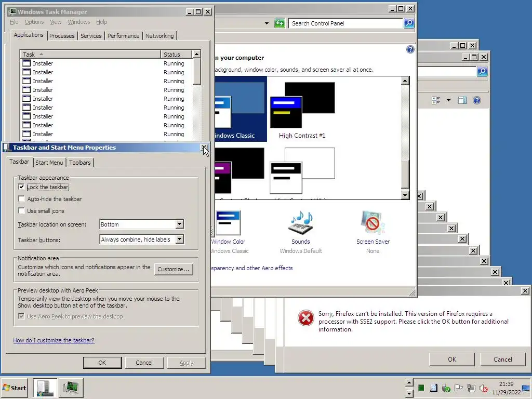Click OK in Taskbar Properties
Screen dimensions: 532x399
[102, 363]
